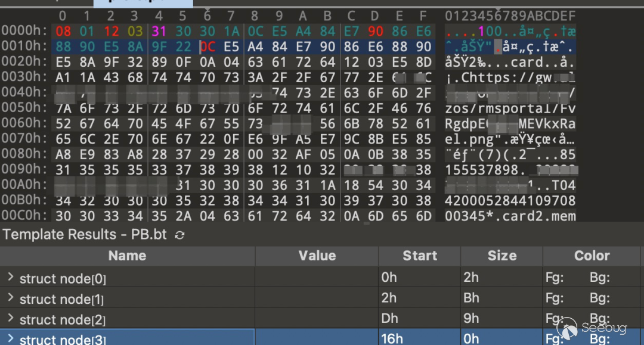Click the red 0C byte in row 0010h

pos(207,46)
